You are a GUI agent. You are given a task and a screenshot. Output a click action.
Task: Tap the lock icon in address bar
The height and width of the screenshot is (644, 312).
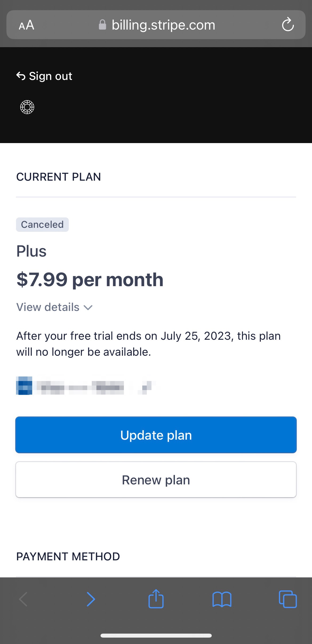coord(102,25)
